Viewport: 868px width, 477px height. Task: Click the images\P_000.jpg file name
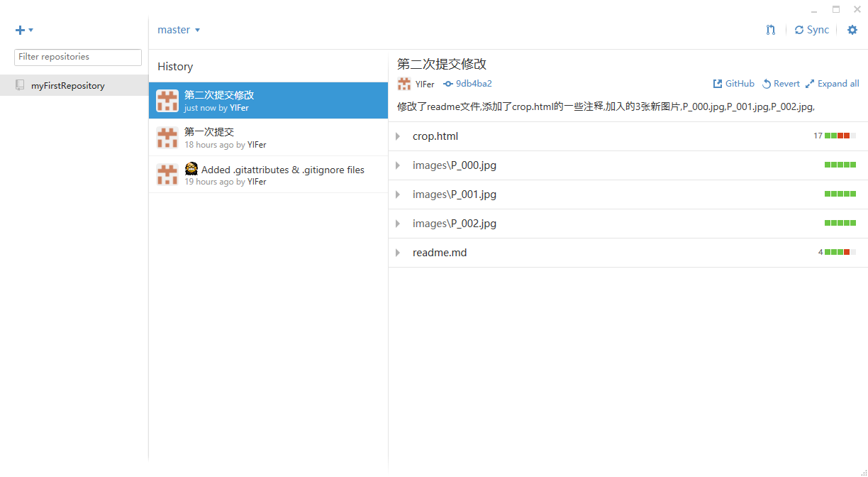tap(455, 165)
